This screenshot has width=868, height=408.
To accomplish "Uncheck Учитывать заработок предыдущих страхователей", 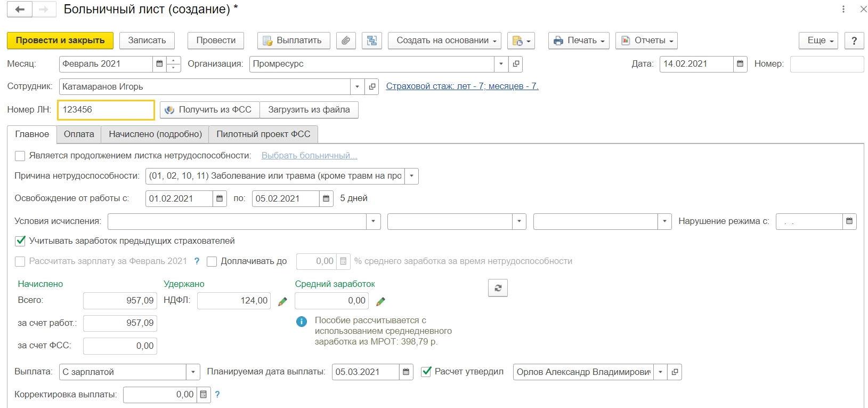I will [20, 241].
